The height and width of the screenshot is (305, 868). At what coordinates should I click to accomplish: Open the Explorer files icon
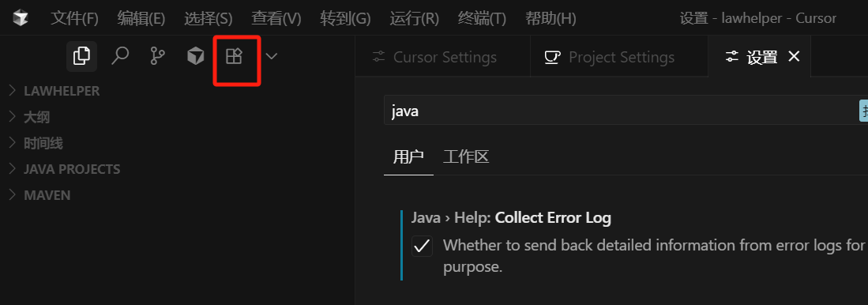click(x=81, y=56)
